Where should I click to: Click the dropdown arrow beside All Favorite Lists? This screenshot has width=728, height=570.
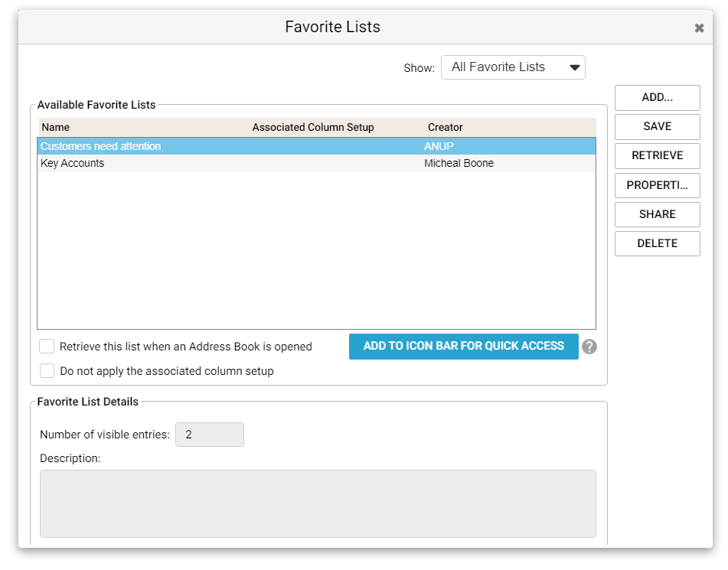click(x=575, y=68)
